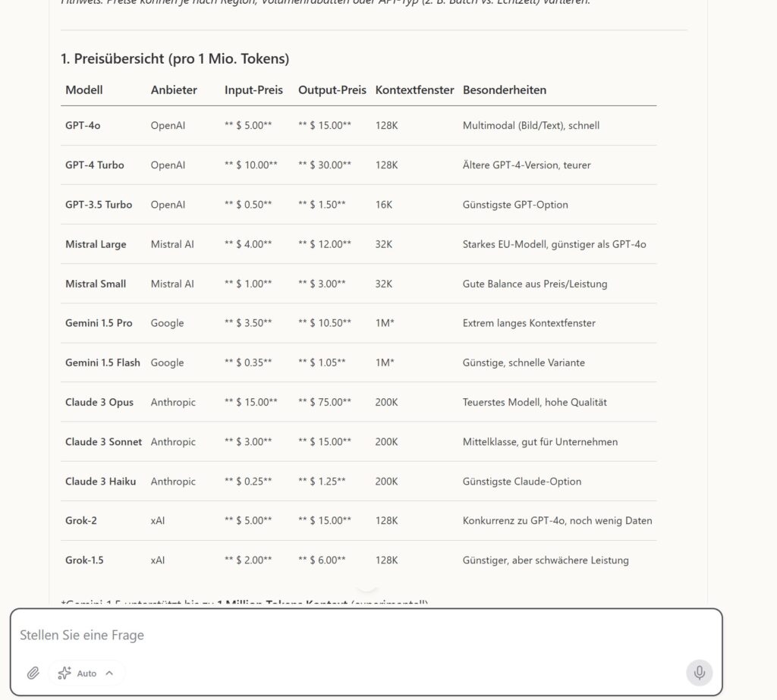Click the 'Modell' column header
Image resolution: width=777 pixels, height=700 pixels.
tap(84, 89)
